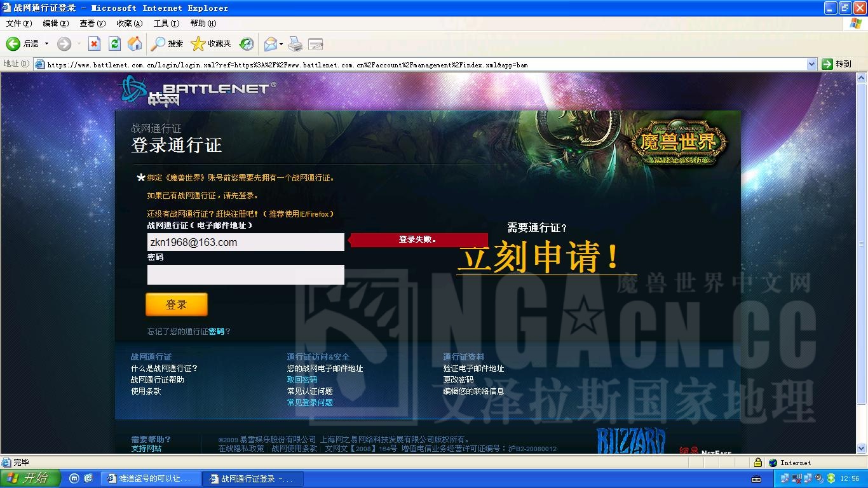Click the security lock icon in status bar
Image resolution: width=868 pixels, height=488 pixels.
tap(757, 463)
